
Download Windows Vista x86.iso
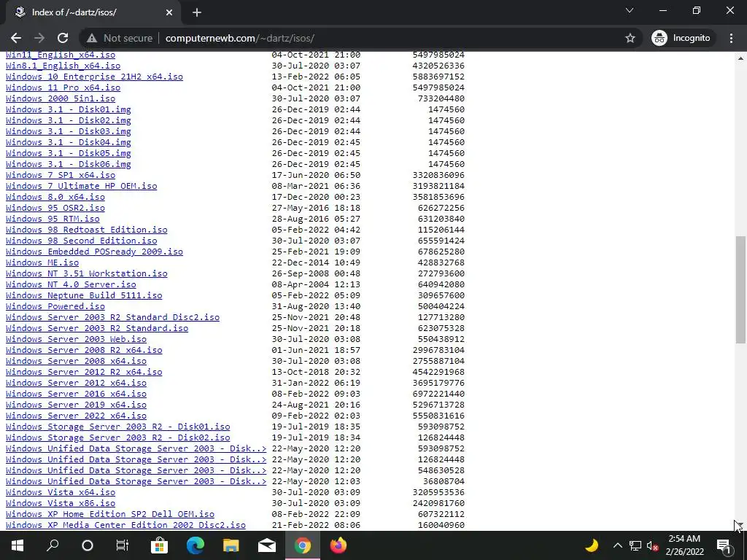click(61, 504)
